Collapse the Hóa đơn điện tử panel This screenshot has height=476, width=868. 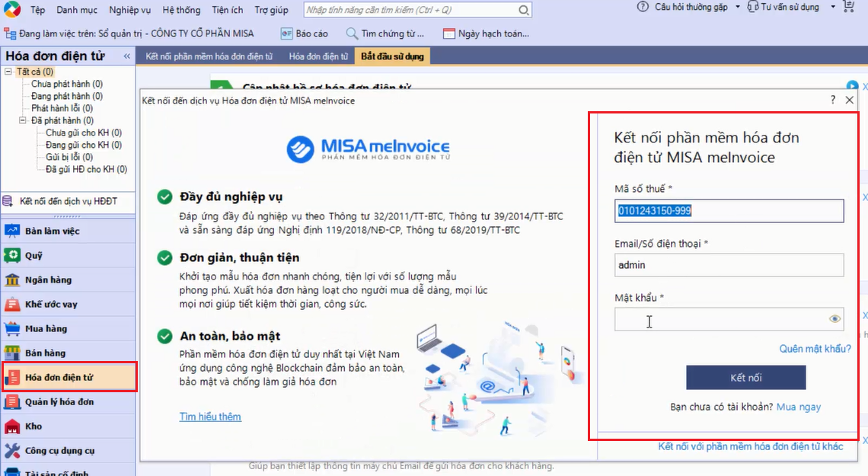pos(126,56)
